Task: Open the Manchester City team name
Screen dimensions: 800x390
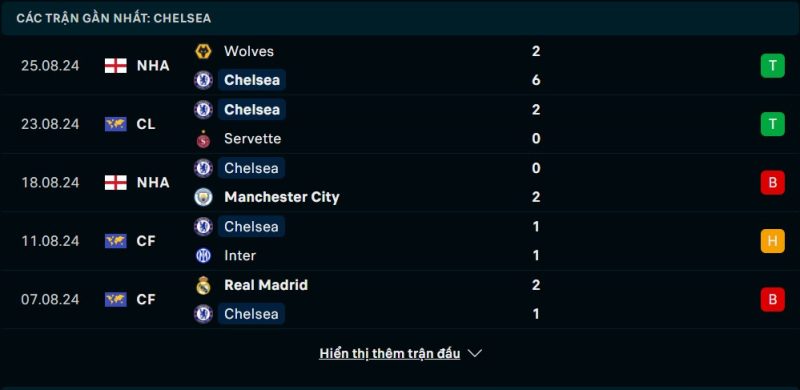Action: tap(282, 197)
